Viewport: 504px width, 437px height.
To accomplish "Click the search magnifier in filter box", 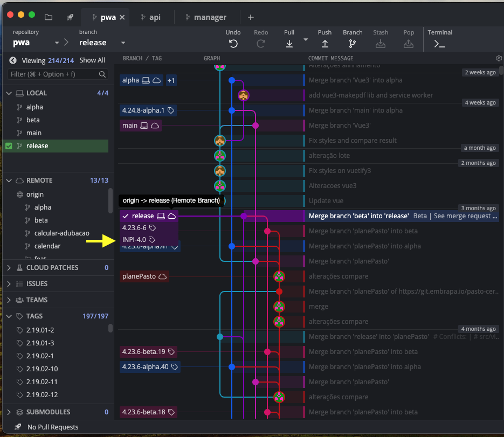I will point(102,74).
